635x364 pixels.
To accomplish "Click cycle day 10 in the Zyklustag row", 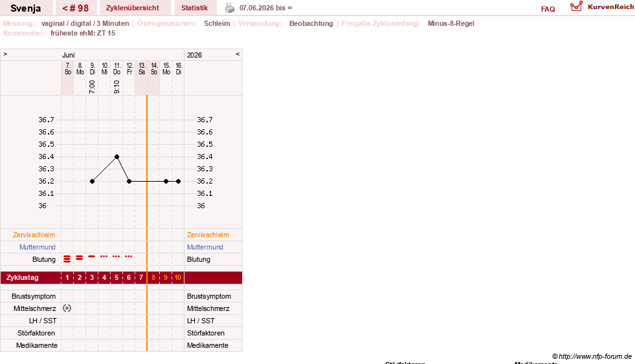I will [178, 277].
